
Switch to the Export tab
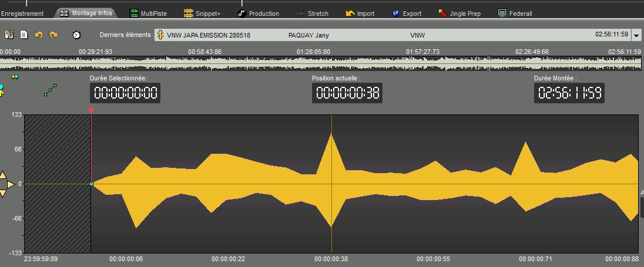click(406, 13)
